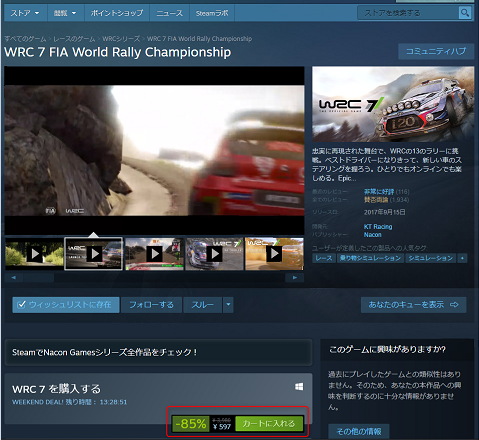Screen dimensions: 479x440
Task: Click the WEEKEND DEAL countdown text
Action: [x=70, y=402]
